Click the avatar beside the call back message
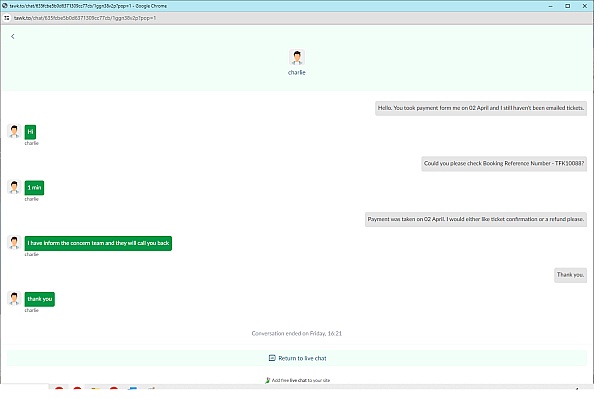The width and height of the screenshot is (600, 399). tap(14, 243)
